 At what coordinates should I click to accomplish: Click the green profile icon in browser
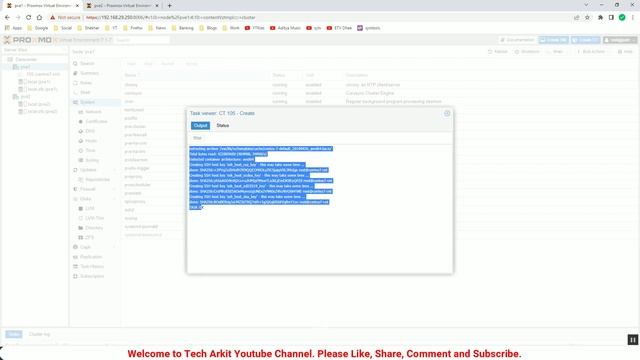point(622,18)
